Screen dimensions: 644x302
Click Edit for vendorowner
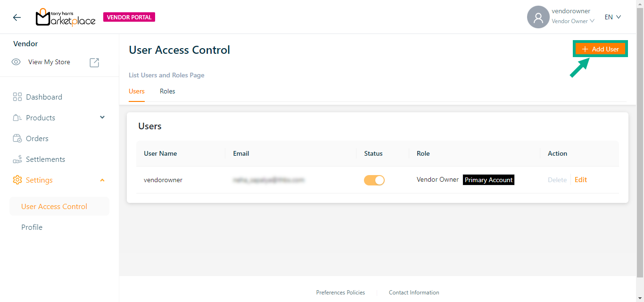pos(581,180)
